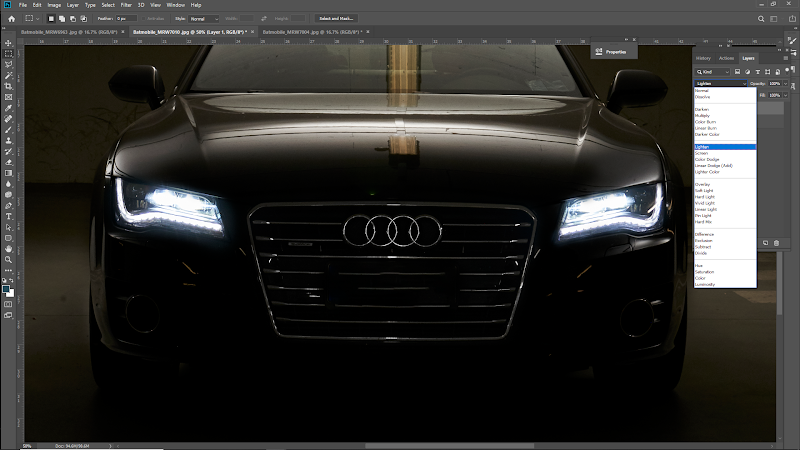800x450 pixels.
Task: Select the Eyedropper tool
Action: [8, 108]
